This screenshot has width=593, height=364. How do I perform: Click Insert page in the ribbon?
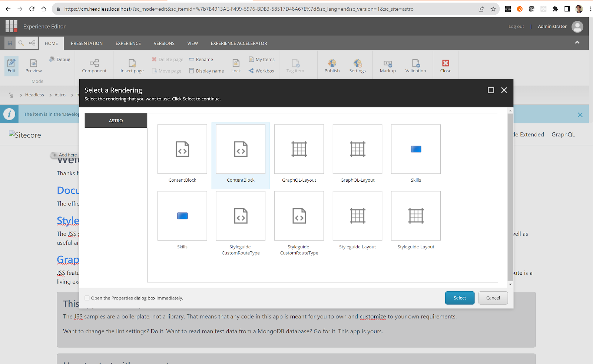pos(132,66)
